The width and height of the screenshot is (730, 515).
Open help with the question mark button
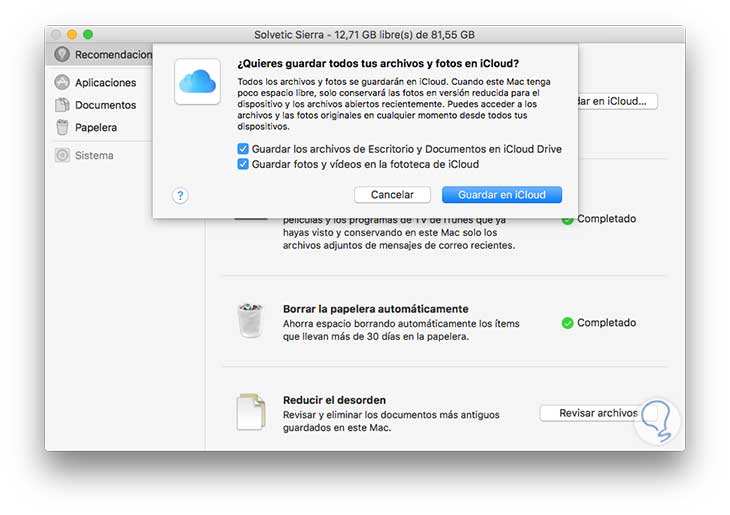(x=180, y=196)
